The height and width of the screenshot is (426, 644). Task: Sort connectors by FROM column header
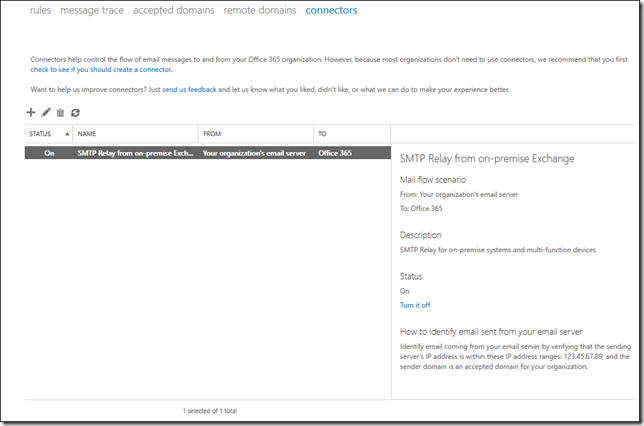[x=212, y=134]
